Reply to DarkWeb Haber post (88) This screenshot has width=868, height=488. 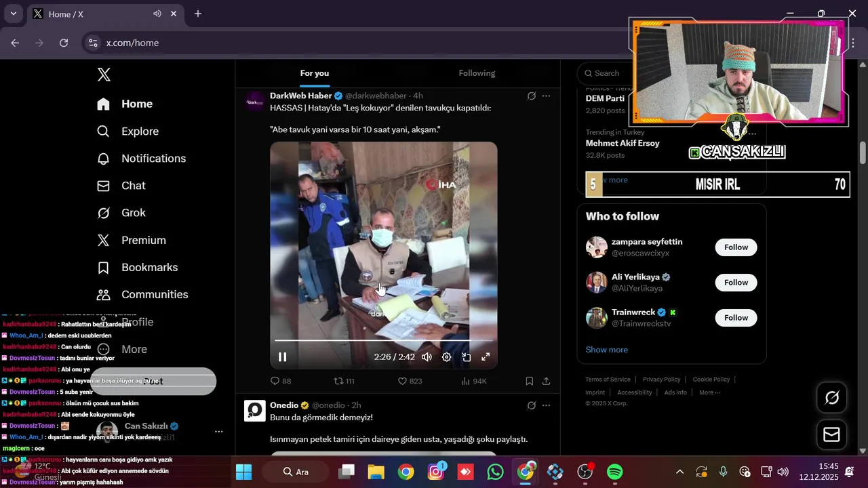click(x=281, y=381)
